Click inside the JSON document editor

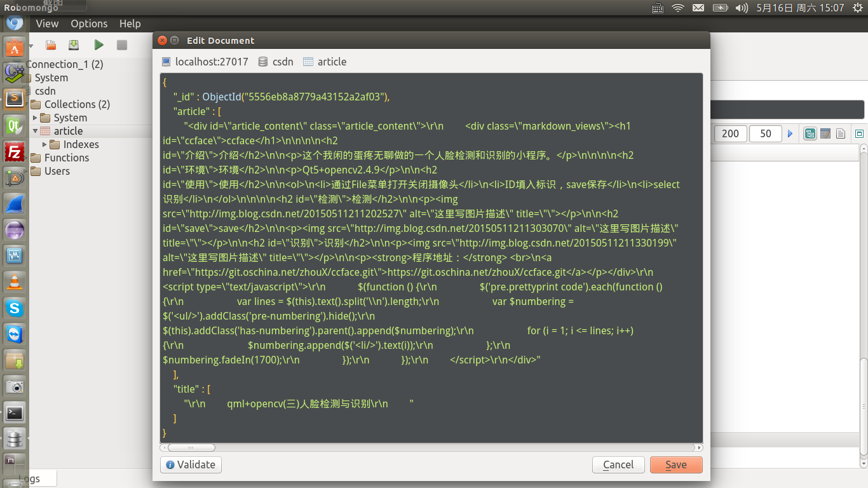pos(431,257)
